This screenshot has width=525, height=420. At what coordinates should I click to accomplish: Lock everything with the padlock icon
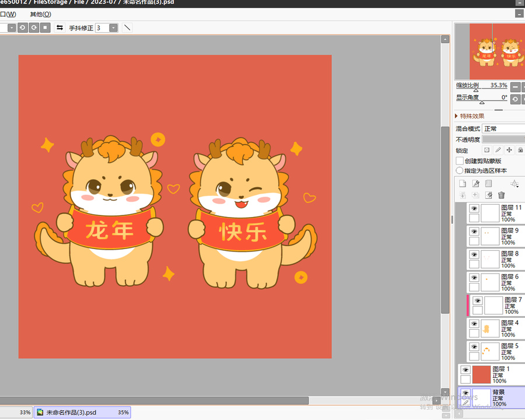520,150
